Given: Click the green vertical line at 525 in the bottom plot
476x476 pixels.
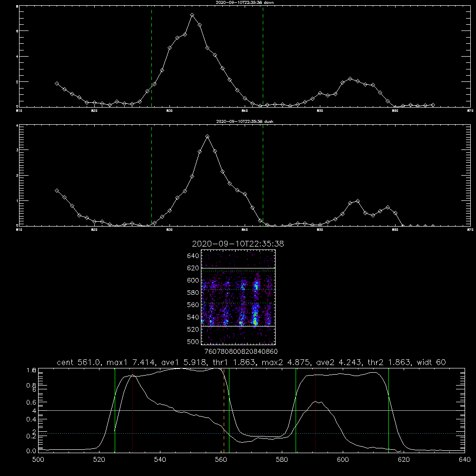Looking at the screenshot, I should pos(115,410).
